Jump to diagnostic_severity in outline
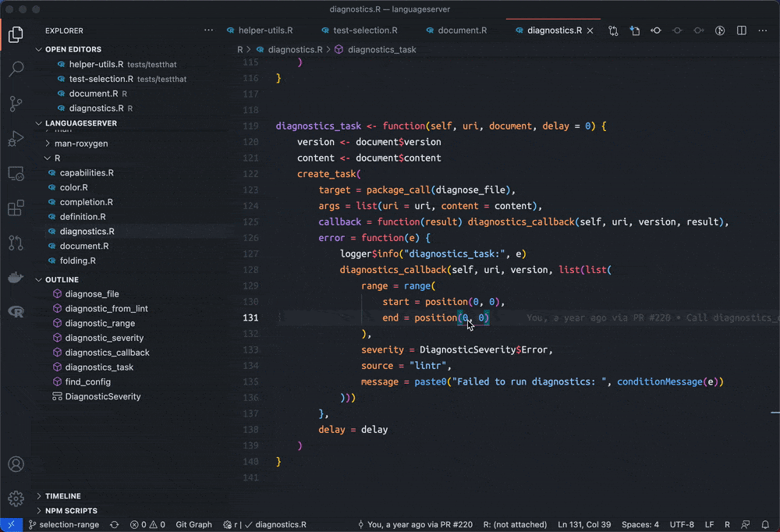The image size is (780, 532). [x=105, y=338]
